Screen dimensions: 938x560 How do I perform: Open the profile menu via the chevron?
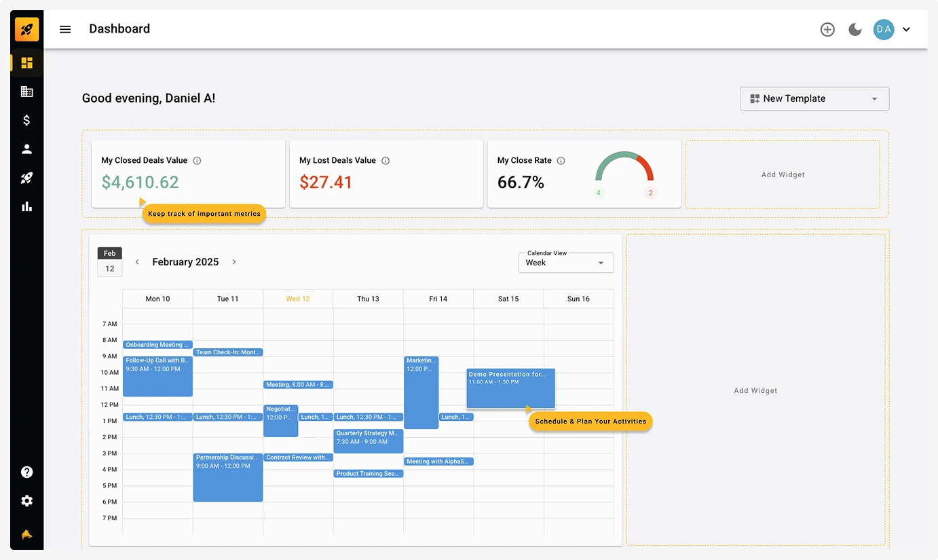(x=906, y=29)
